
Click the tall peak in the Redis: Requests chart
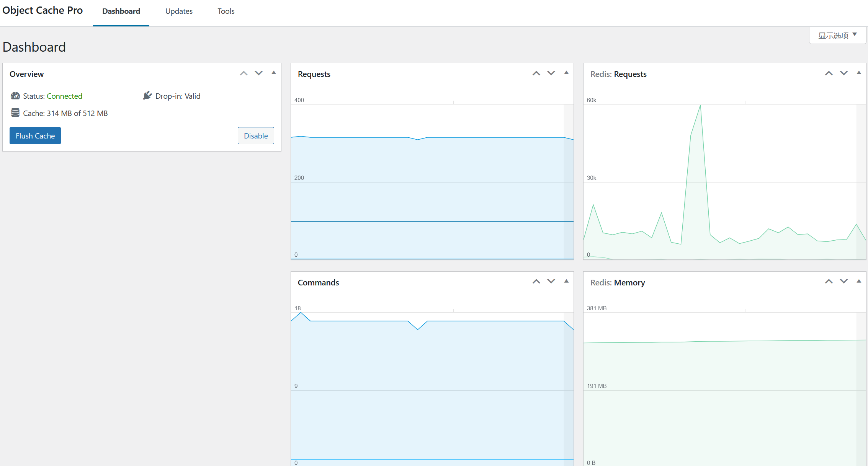(x=700, y=106)
